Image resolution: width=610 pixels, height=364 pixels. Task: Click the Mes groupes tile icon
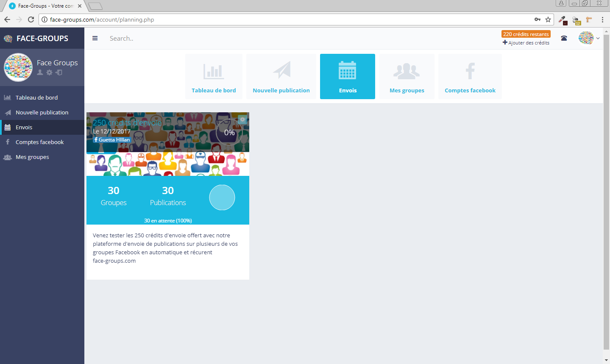pyautogui.click(x=407, y=71)
